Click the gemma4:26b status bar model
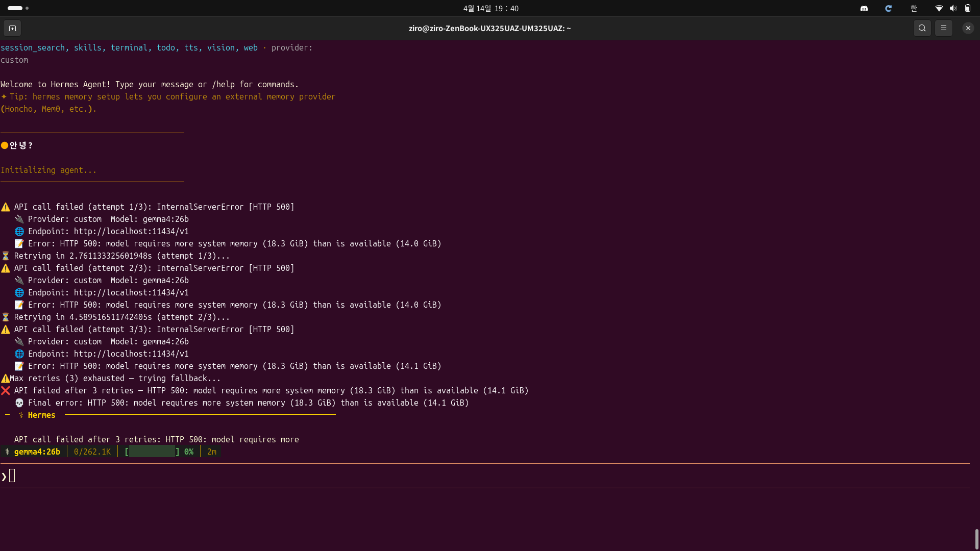 (37, 452)
